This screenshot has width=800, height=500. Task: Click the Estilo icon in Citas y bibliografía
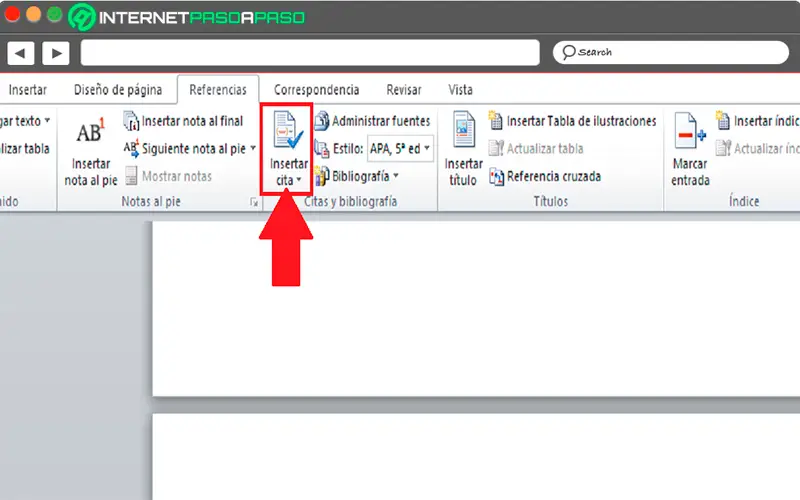pos(321,148)
